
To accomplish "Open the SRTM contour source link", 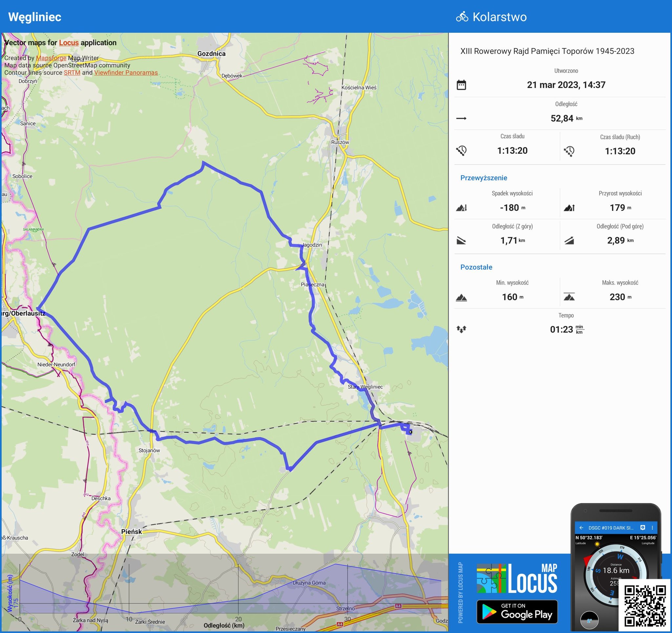I will click(73, 72).
